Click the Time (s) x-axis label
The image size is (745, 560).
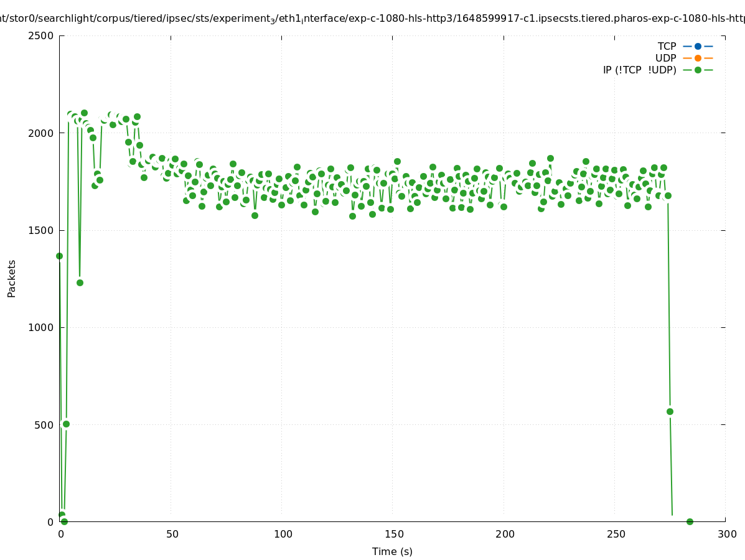pos(392,551)
